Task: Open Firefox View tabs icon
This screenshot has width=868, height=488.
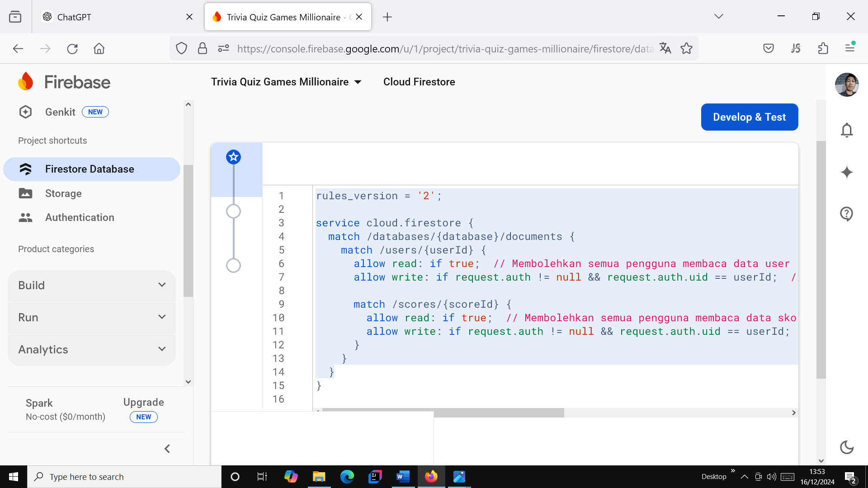Action: [15, 17]
